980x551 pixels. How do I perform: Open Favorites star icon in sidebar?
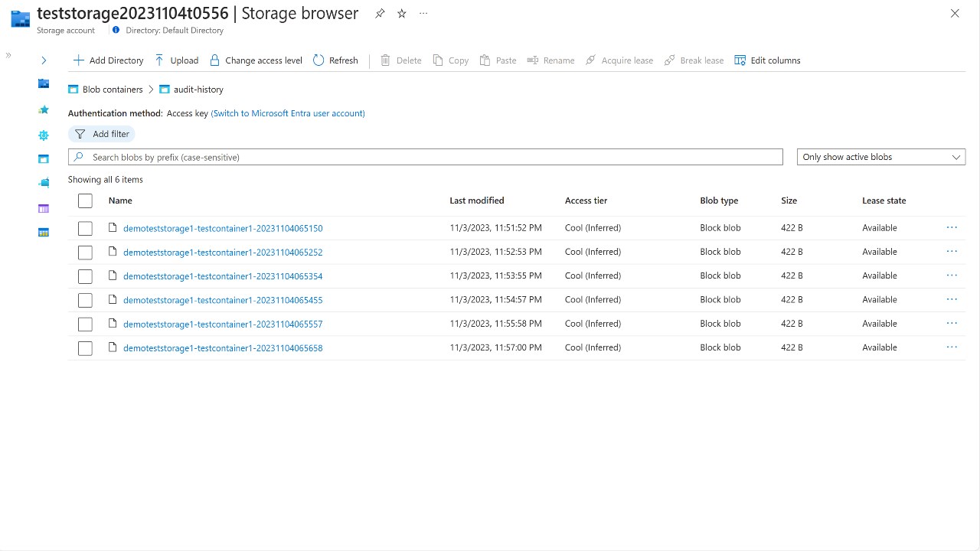click(x=44, y=110)
